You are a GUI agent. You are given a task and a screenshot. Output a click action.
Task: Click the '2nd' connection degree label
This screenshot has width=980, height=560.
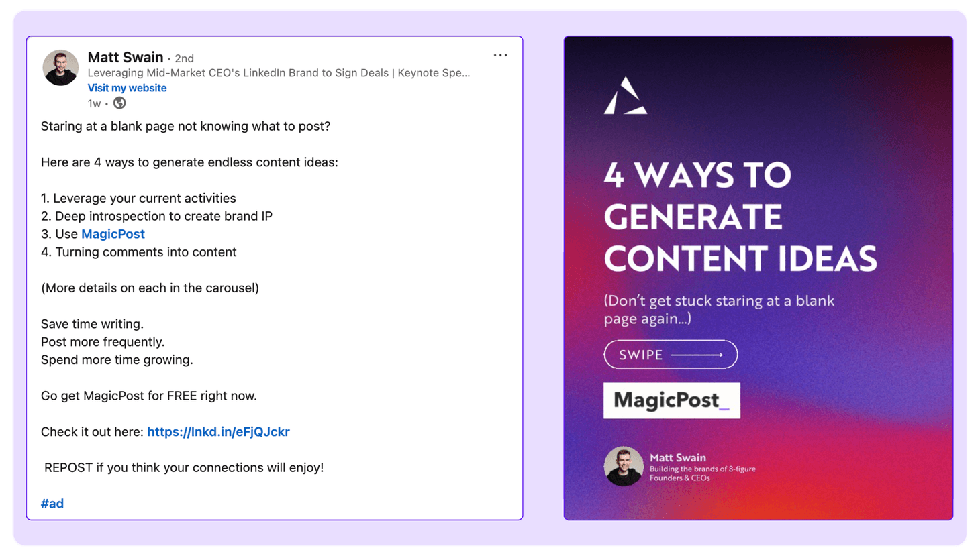click(185, 59)
